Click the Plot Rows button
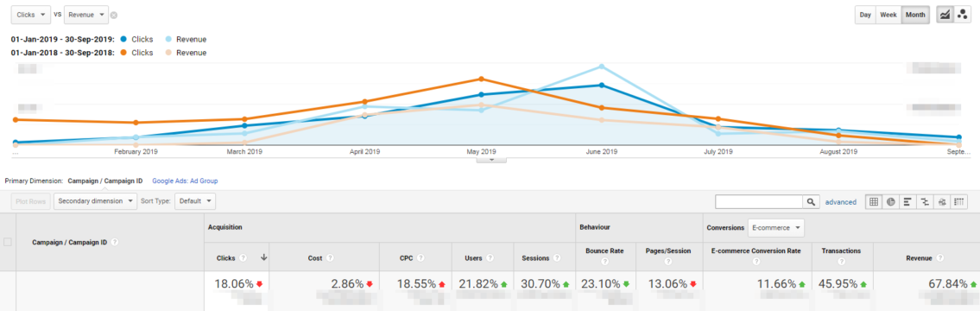980x311 pixels. click(30, 201)
